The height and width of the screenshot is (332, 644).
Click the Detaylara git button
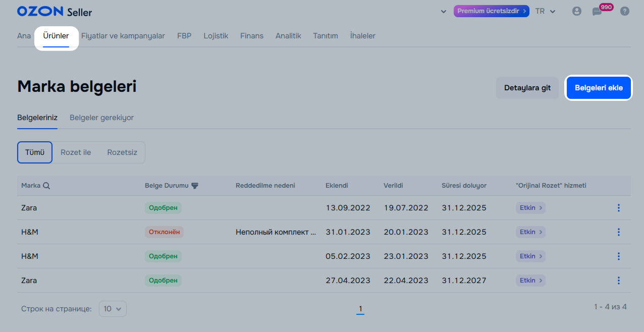click(x=527, y=88)
